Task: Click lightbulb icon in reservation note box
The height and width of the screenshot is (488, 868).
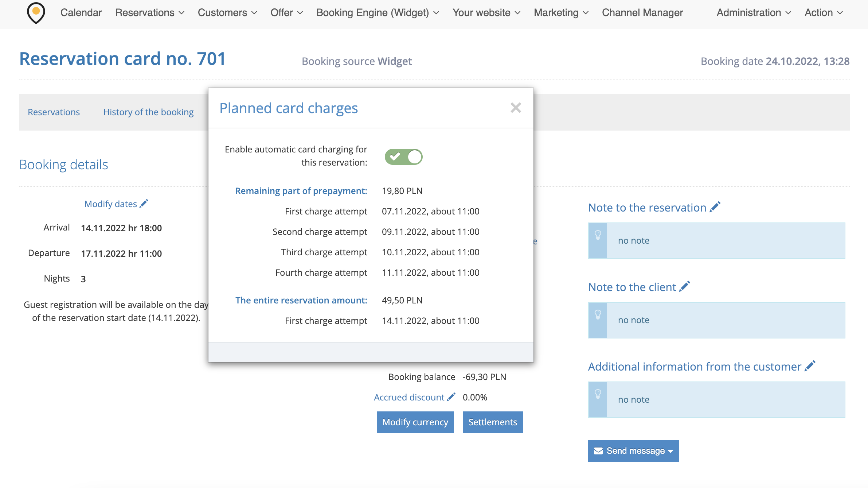Action: click(x=598, y=235)
